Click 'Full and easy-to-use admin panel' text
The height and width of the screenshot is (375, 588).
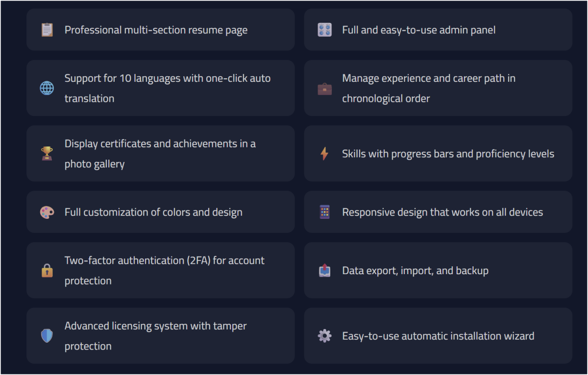tap(418, 30)
